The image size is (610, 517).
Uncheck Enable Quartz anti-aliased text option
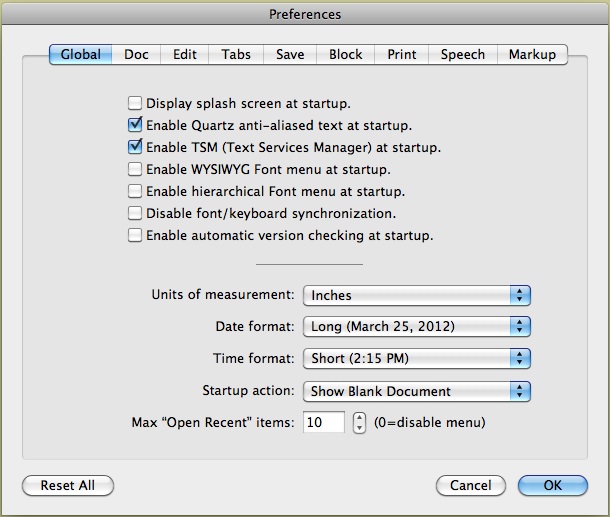134,126
